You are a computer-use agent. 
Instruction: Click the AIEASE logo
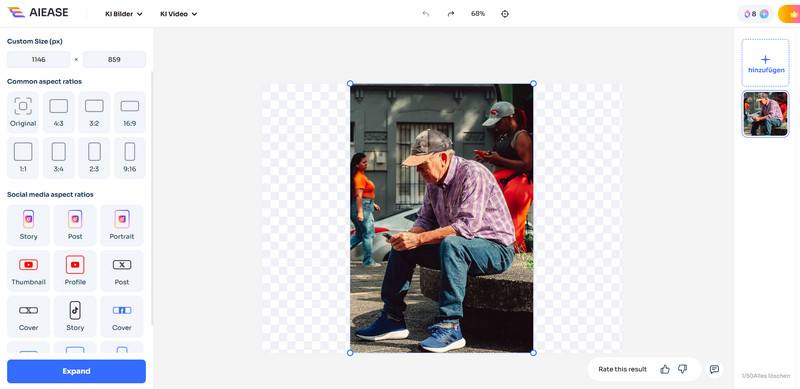(37, 13)
